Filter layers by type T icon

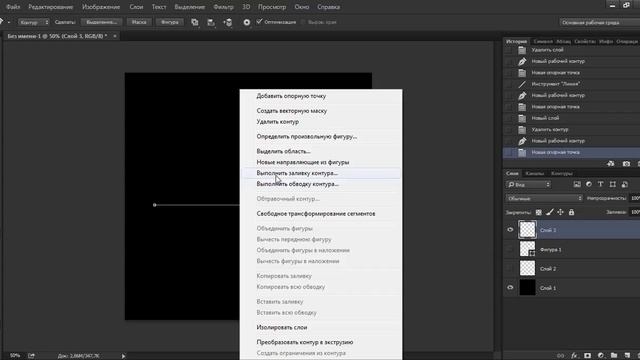click(600, 184)
